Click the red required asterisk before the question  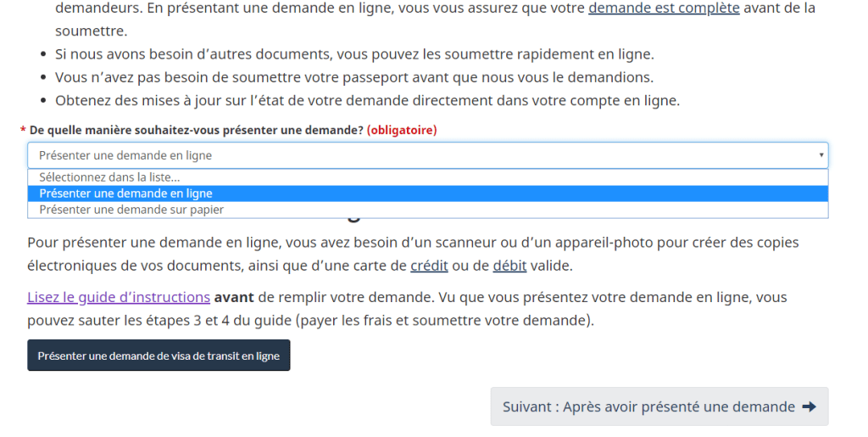pos(23,131)
